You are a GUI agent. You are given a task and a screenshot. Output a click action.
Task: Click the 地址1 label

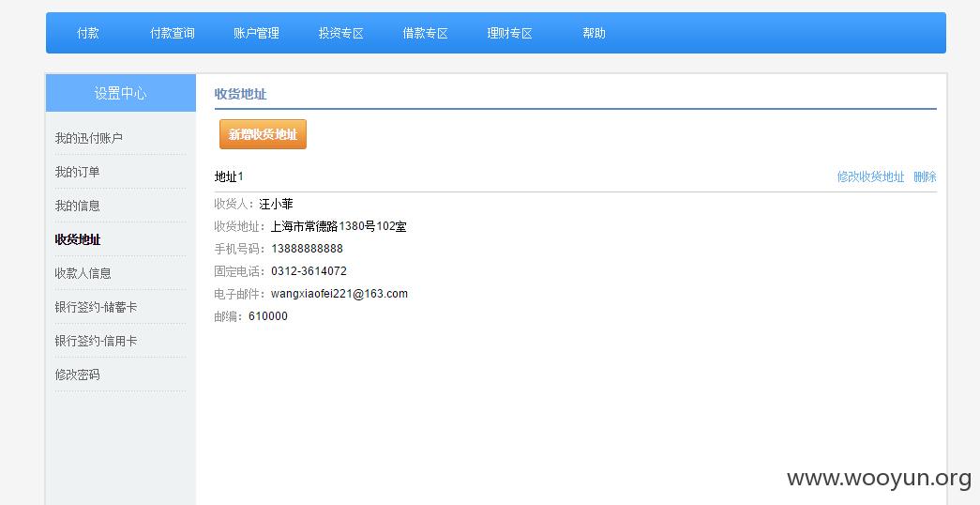pos(229,176)
